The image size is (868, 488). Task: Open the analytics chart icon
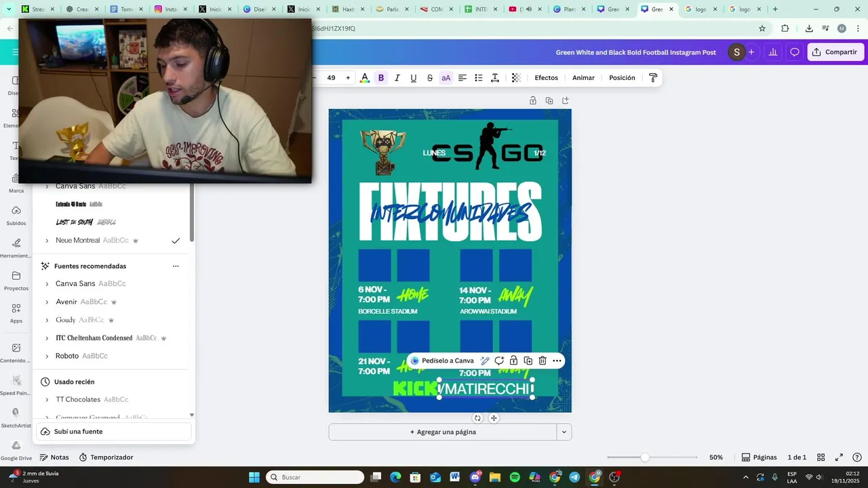(x=772, y=52)
